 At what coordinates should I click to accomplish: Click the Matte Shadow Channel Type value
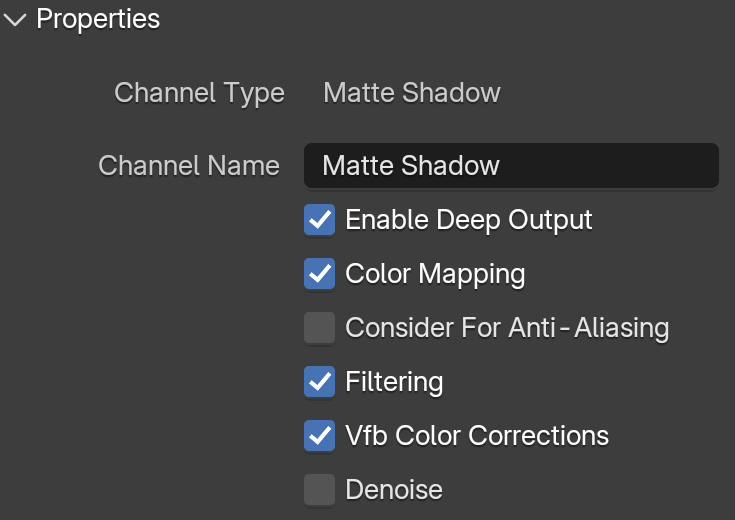(412, 92)
